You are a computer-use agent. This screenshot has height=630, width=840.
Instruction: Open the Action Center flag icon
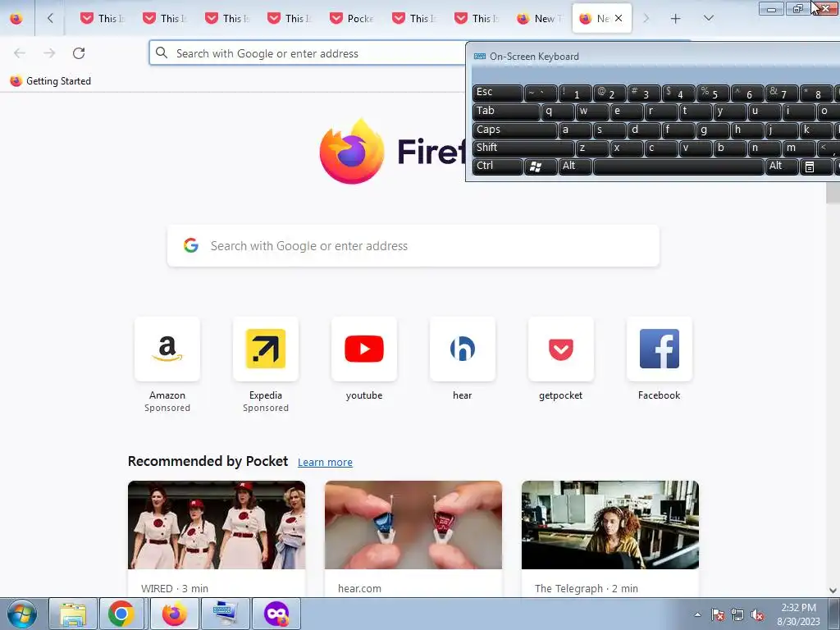pos(718,614)
